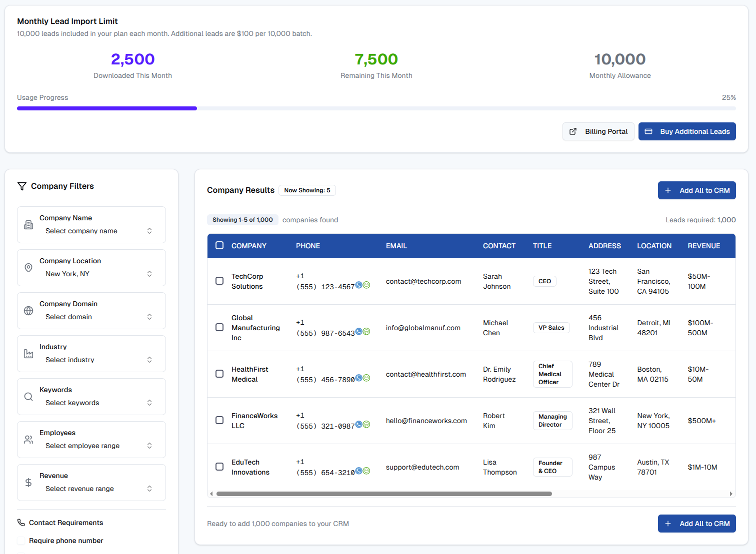Image resolution: width=756 pixels, height=554 pixels.
Task: Click green message icon for FinanceWorks LLC
Action: (x=366, y=425)
